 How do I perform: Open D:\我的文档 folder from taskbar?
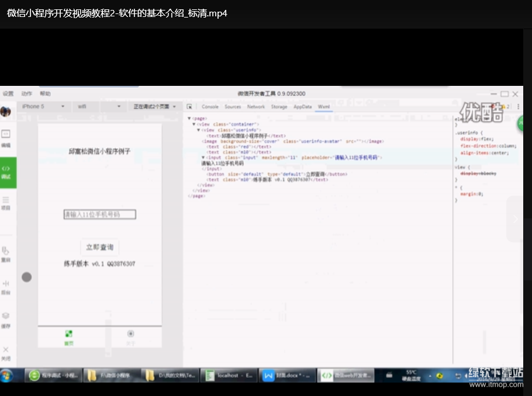[x=170, y=376]
